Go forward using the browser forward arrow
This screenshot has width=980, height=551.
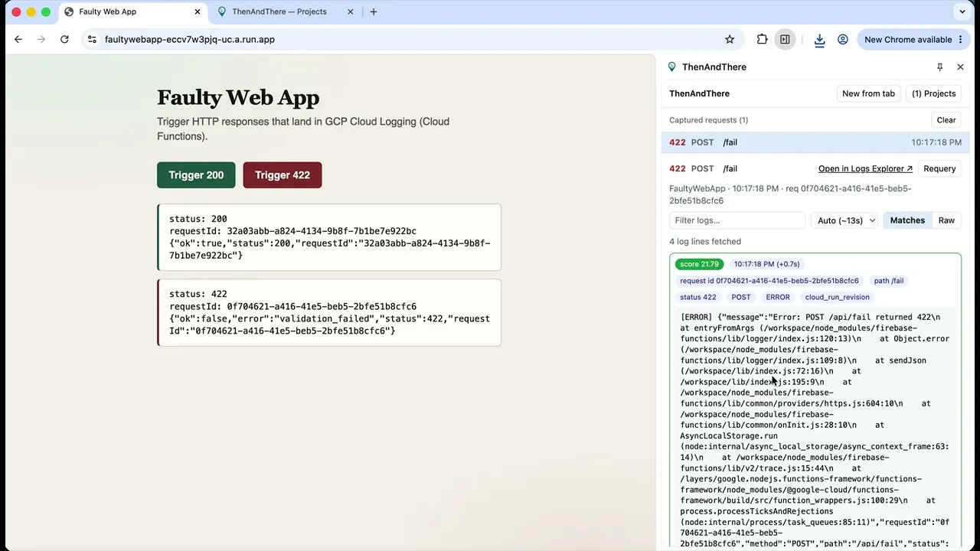(41, 39)
